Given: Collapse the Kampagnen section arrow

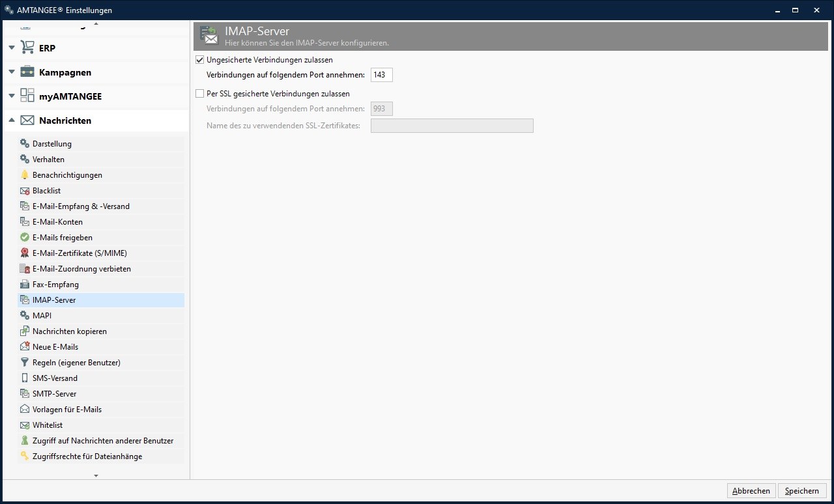Looking at the screenshot, I should point(12,72).
